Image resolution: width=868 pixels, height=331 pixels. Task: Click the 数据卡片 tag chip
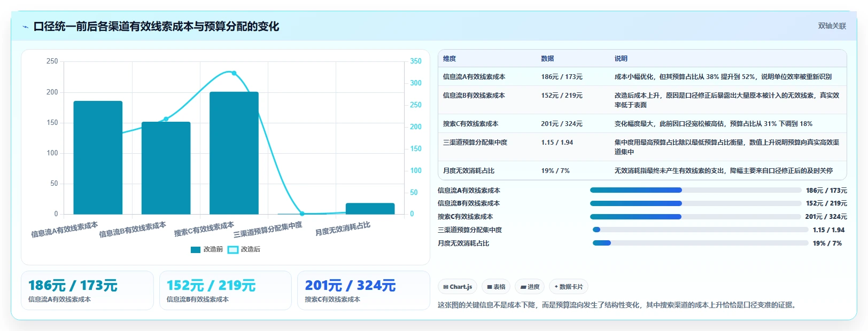(x=569, y=287)
